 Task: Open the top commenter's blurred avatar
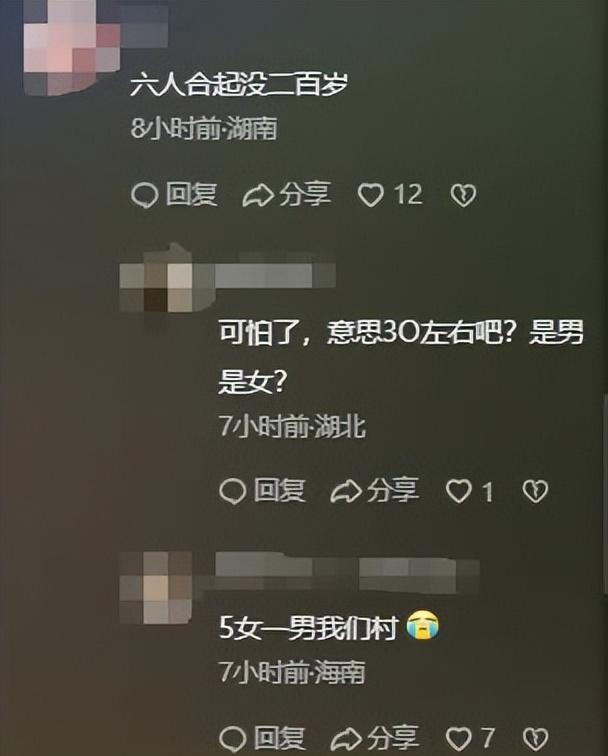(71, 47)
